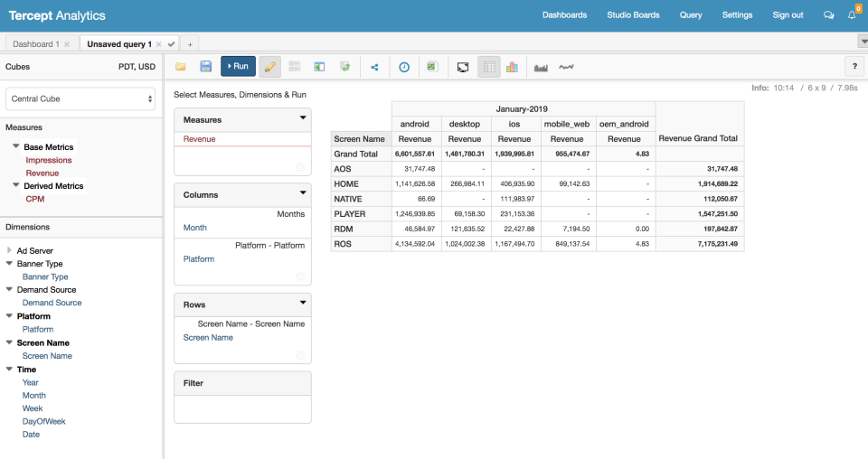Open the Central Cube dropdown
The image size is (868, 459).
point(80,99)
